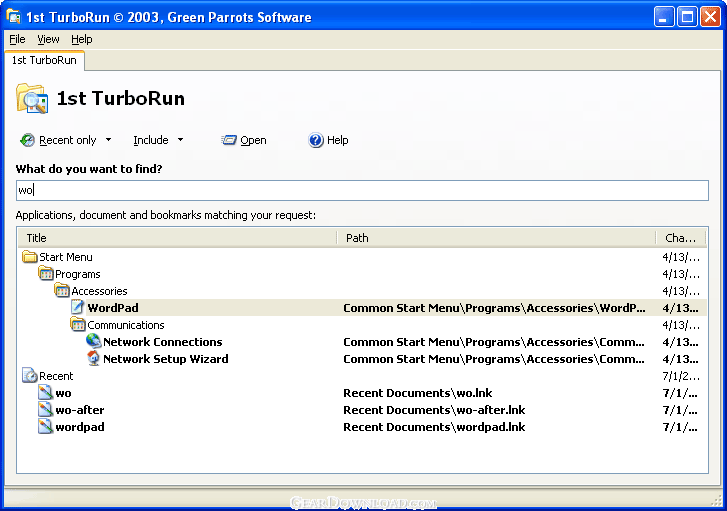Select the 1st TurboRun tab
727x511 pixels.
pos(44,60)
